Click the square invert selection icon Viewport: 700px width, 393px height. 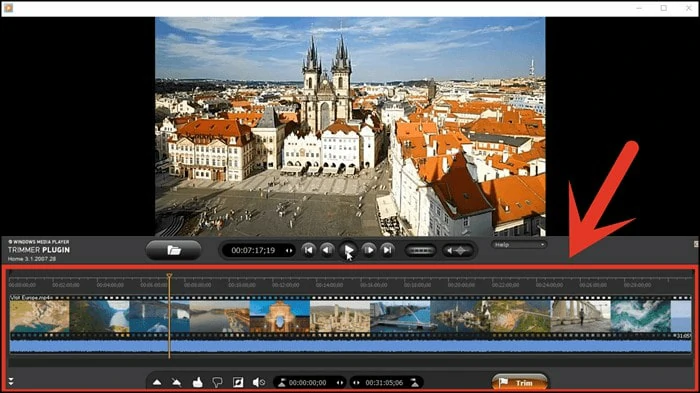point(238,383)
